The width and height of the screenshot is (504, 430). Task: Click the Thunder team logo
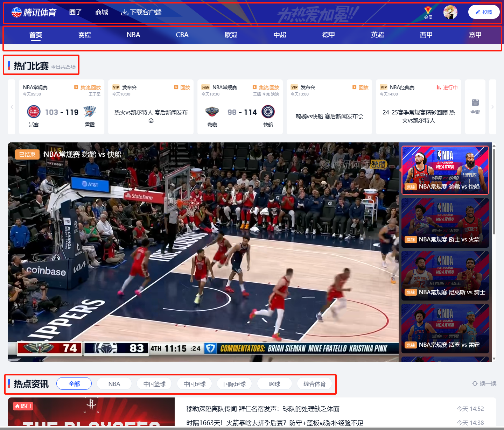pos(90,112)
